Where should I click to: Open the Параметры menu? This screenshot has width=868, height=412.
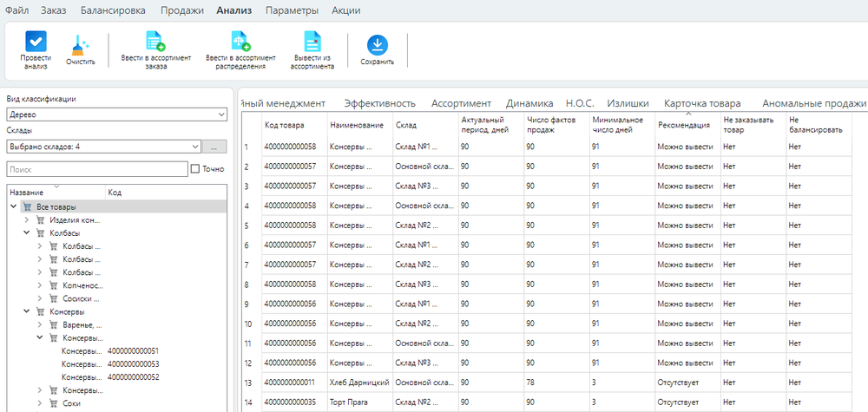coord(292,10)
